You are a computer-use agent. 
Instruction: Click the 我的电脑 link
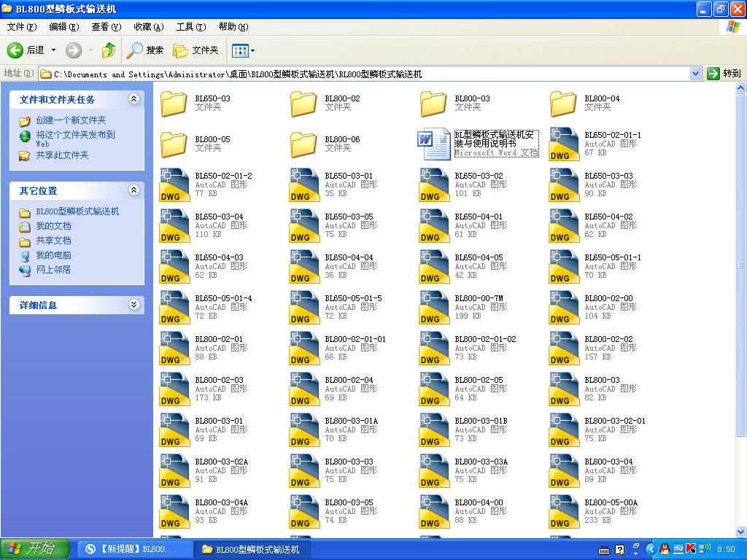(53, 255)
